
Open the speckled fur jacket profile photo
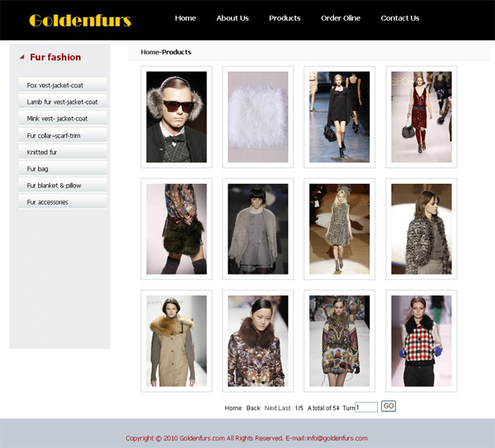tap(422, 229)
